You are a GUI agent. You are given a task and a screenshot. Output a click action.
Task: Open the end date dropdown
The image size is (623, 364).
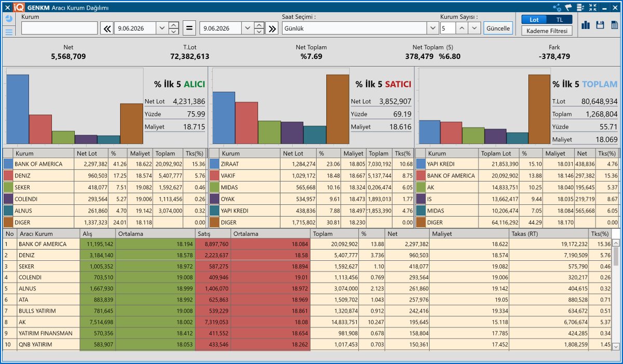247,28
